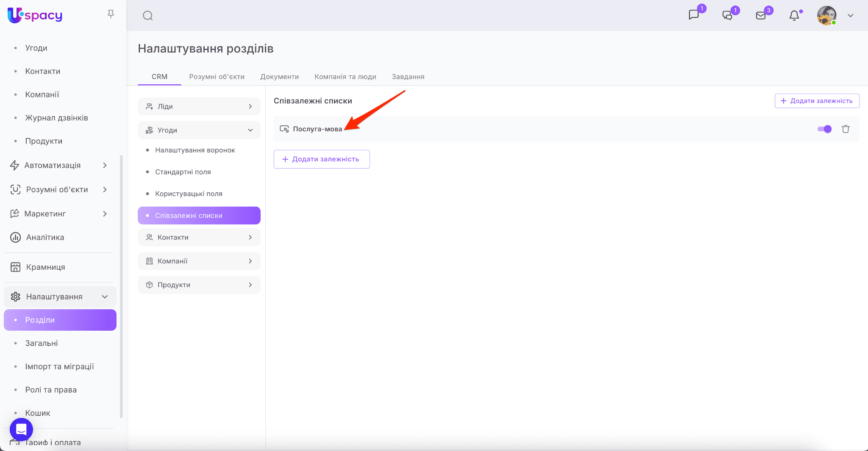Disable the Послуга-мова dependency toggle
This screenshot has width=868, height=451.
[824, 129]
